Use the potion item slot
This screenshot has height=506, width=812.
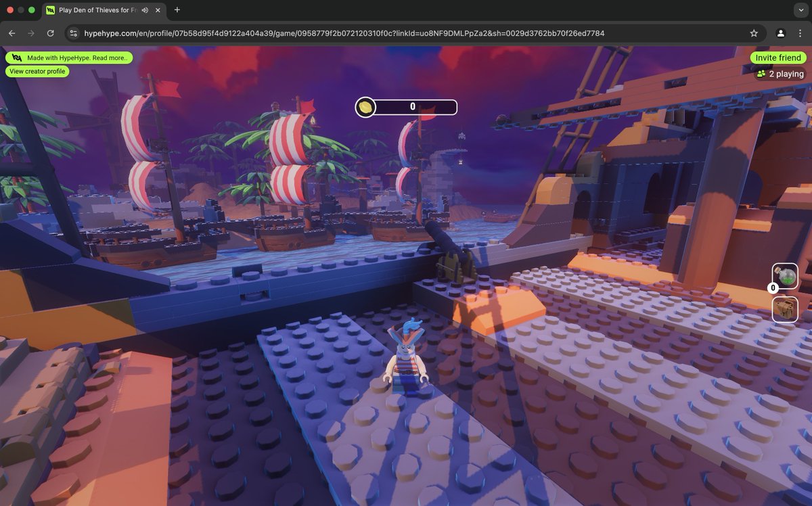click(x=785, y=276)
